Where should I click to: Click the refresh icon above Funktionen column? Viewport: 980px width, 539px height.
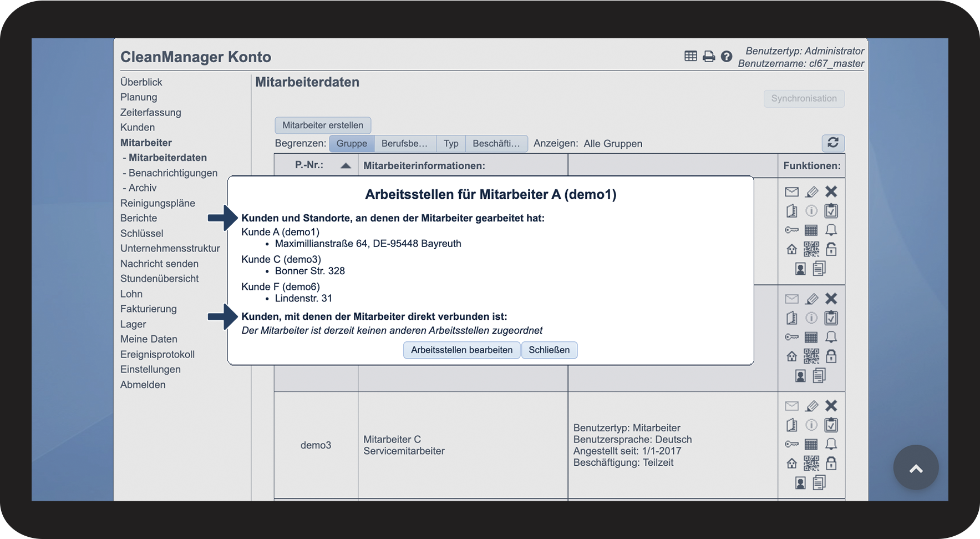coord(832,143)
